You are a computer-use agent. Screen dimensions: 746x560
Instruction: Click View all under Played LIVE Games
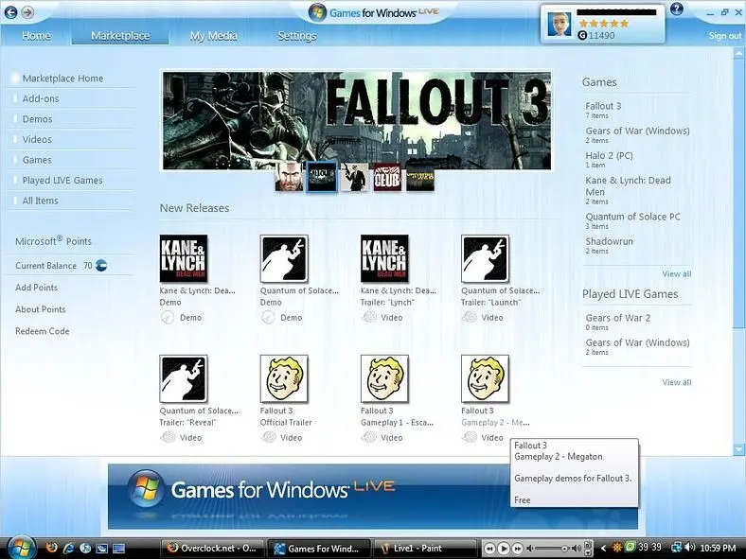(x=677, y=383)
